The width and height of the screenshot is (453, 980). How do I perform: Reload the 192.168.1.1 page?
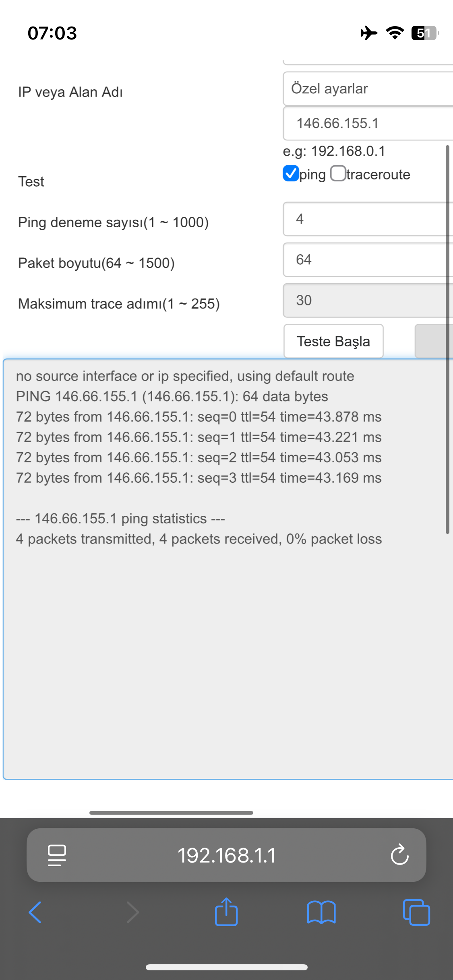coord(399,854)
